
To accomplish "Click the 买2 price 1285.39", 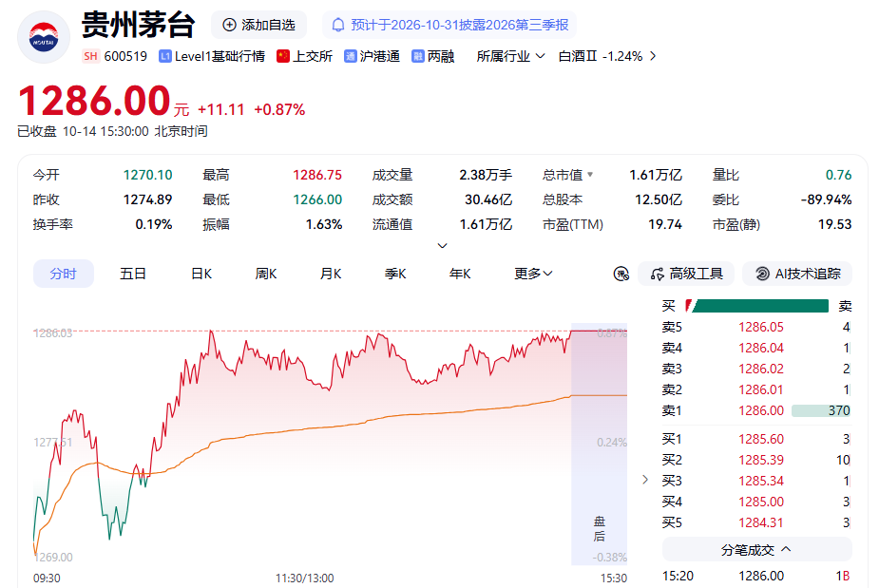I will (x=761, y=460).
